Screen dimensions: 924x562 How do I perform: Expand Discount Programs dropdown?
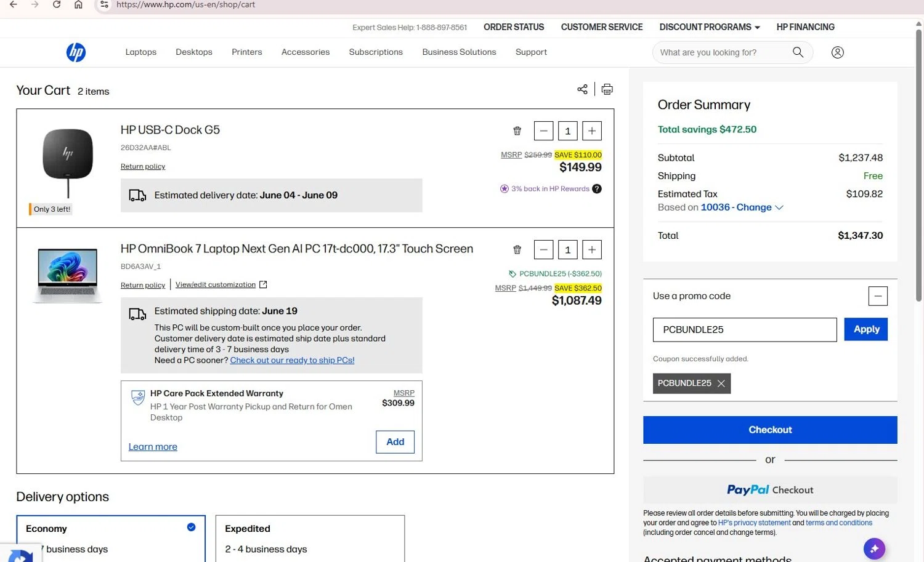[709, 27]
